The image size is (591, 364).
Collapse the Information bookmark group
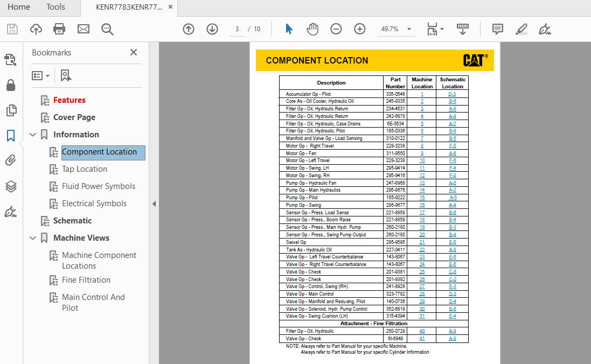point(33,135)
